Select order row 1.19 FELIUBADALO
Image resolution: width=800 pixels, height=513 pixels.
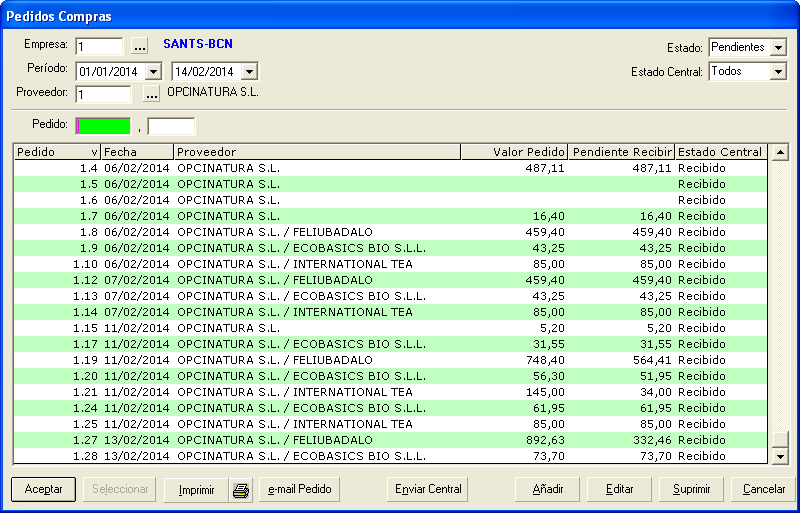point(390,360)
